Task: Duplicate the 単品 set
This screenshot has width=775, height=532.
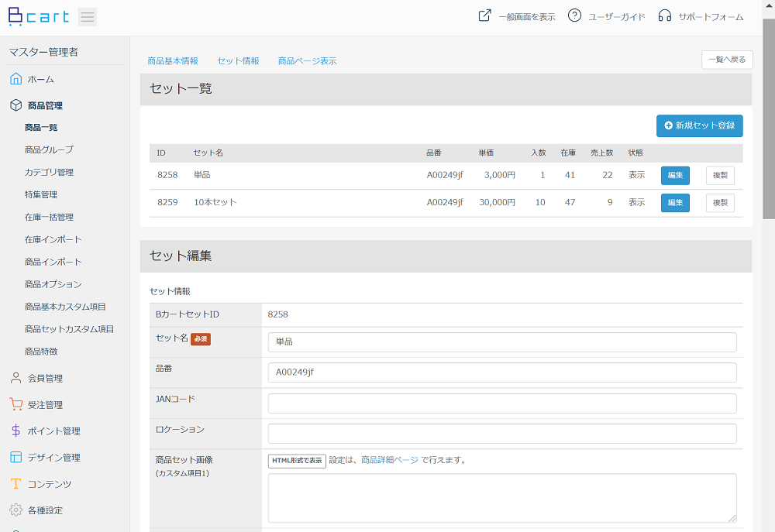Action: 720,175
